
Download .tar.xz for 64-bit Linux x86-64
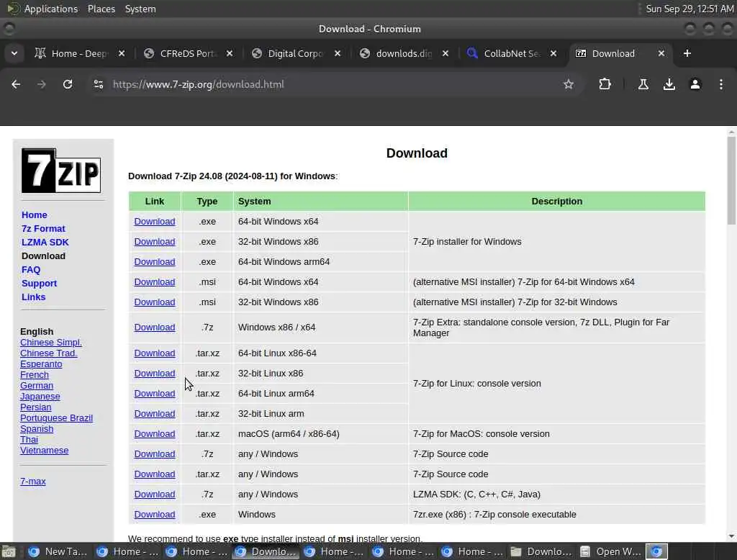pos(155,353)
